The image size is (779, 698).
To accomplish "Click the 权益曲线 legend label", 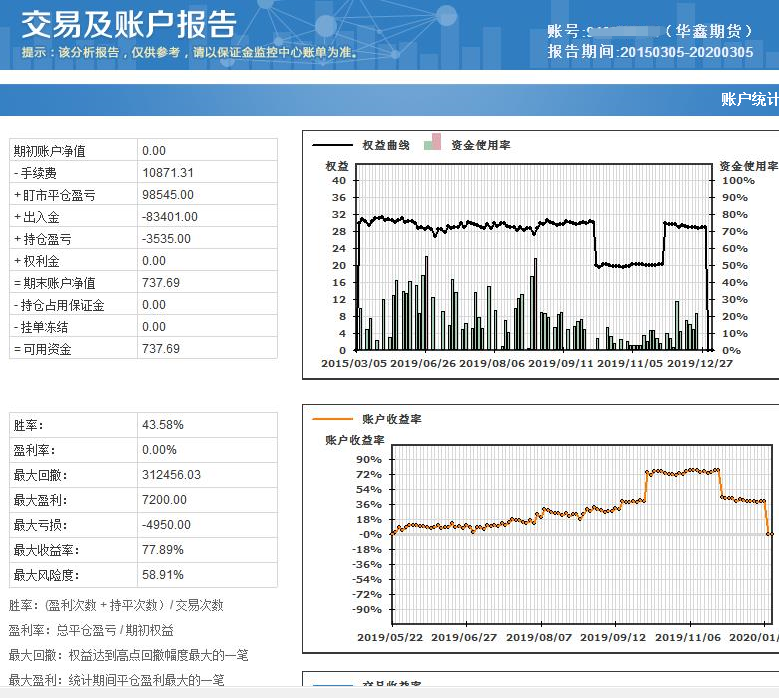I will coord(386,145).
